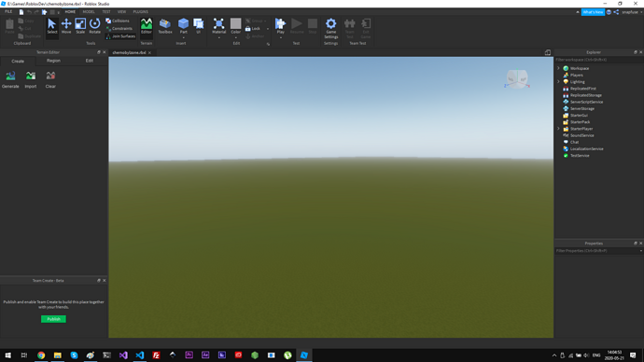This screenshot has height=362, width=644.
Task: Toggle the Collisions option
Action: pos(118,21)
